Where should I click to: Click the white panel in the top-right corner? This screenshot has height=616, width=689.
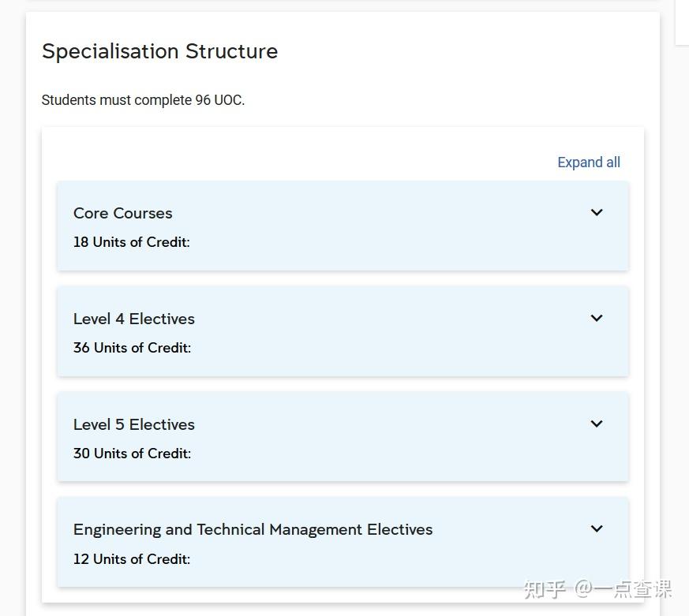[x=682, y=22]
